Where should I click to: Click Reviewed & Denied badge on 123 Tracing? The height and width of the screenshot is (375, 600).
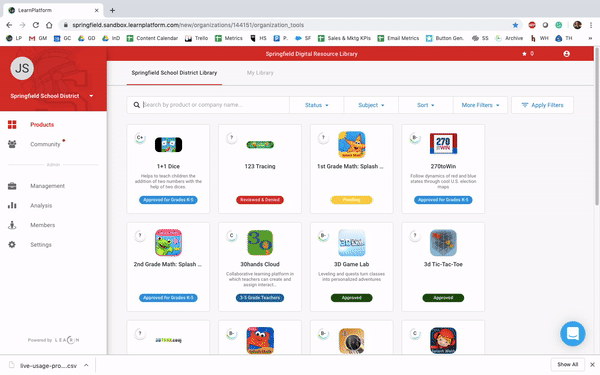[x=260, y=200]
